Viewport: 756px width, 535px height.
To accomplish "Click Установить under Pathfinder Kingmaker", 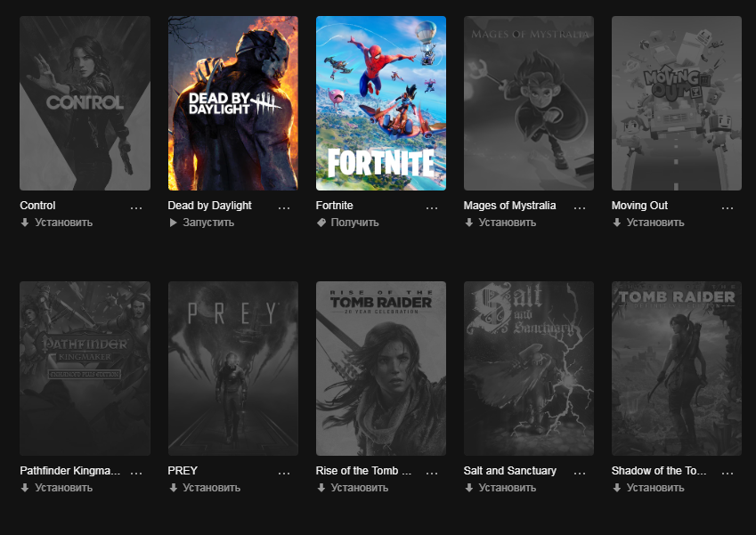I will (x=56, y=488).
